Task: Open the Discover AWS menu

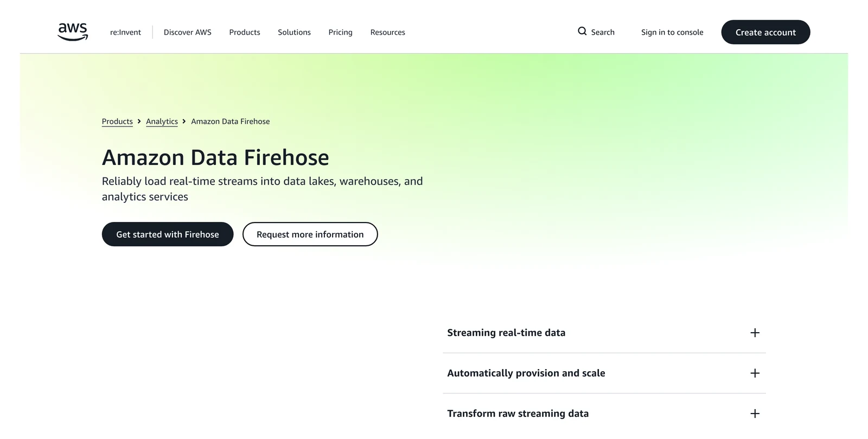Action: 188,33
